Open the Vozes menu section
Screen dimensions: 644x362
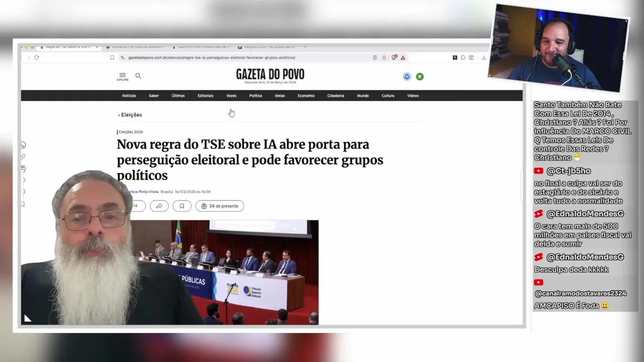(231, 96)
